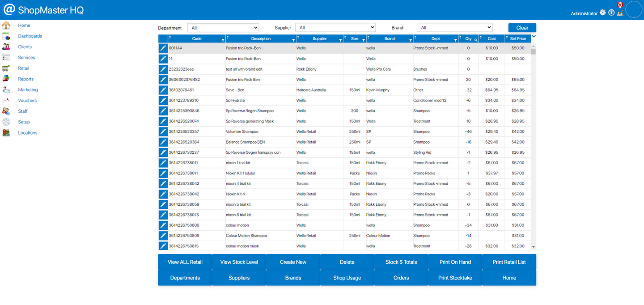Click the user edit pencil icon in header
Image resolution: width=644 pixels, height=305 pixels.
point(620,13)
